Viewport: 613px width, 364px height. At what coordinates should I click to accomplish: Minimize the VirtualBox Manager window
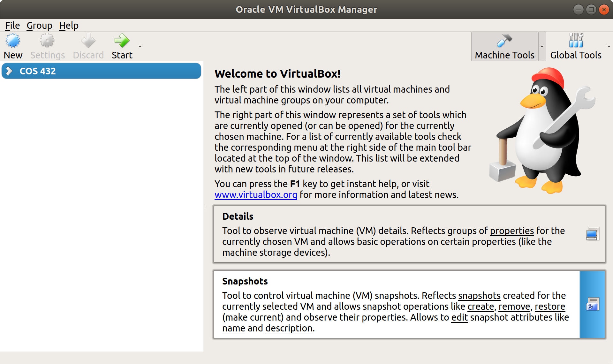pyautogui.click(x=578, y=10)
